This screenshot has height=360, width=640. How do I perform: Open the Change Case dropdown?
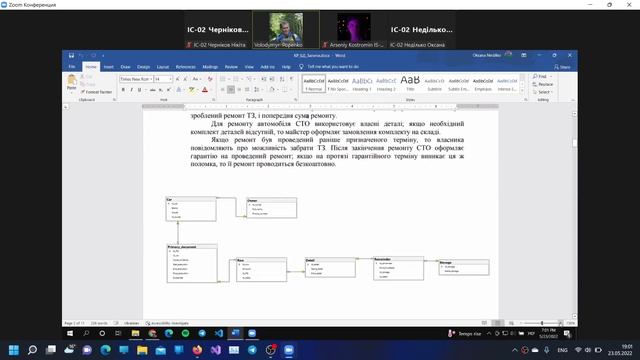pyautogui.click(x=197, y=79)
